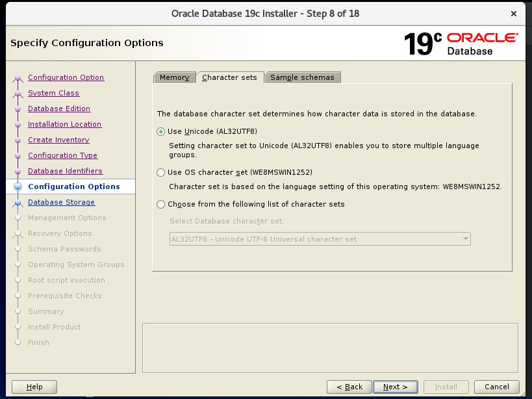Click the Database Edition step bullet icon
Screen dimensions: 532x399
[18, 109]
